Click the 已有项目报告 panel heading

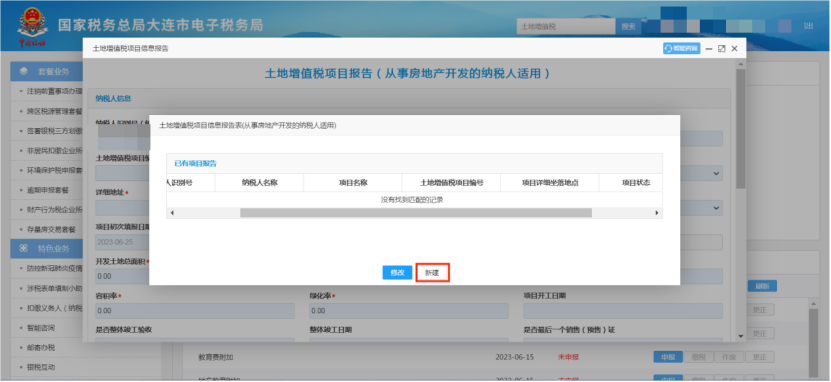click(x=195, y=163)
